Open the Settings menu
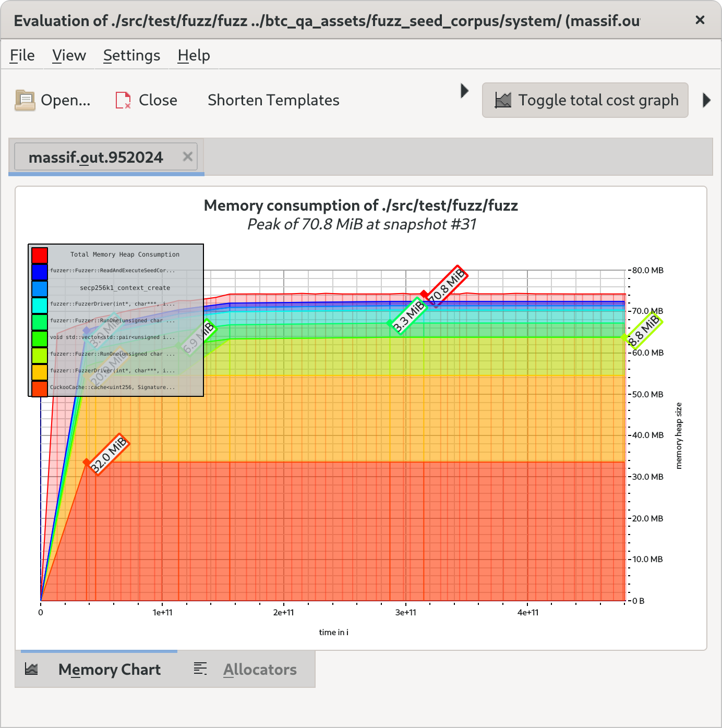The width and height of the screenshot is (722, 728). coord(131,55)
